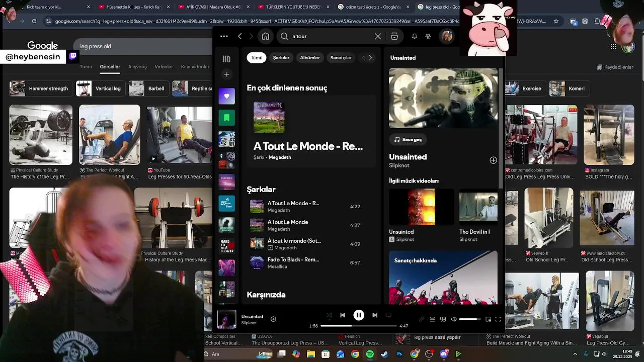Enter Spotify full screen mode
644x362 pixels.
(498, 319)
